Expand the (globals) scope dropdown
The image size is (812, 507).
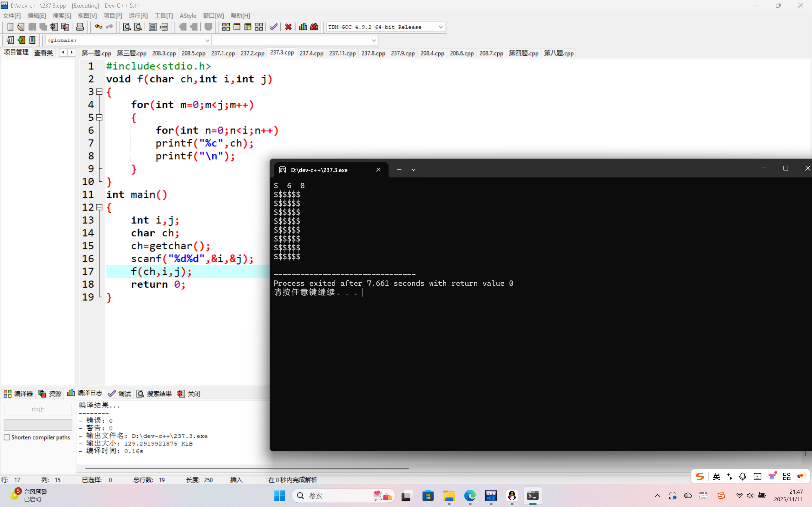coord(207,40)
